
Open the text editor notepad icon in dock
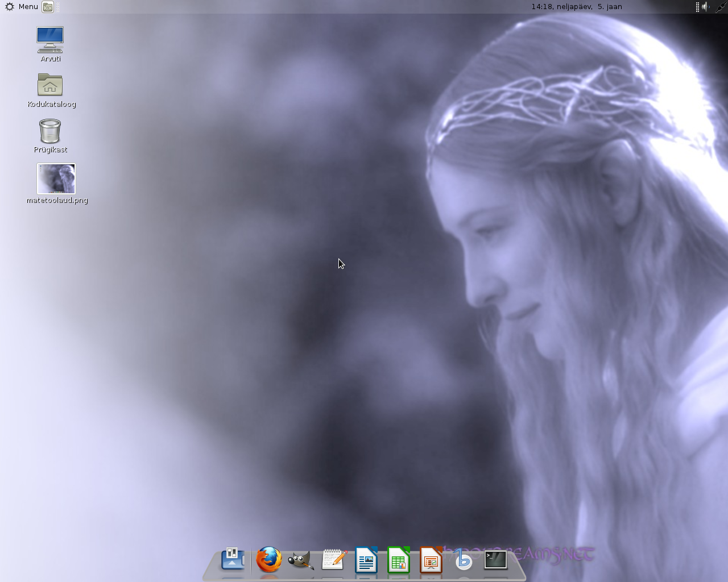pyautogui.click(x=334, y=559)
